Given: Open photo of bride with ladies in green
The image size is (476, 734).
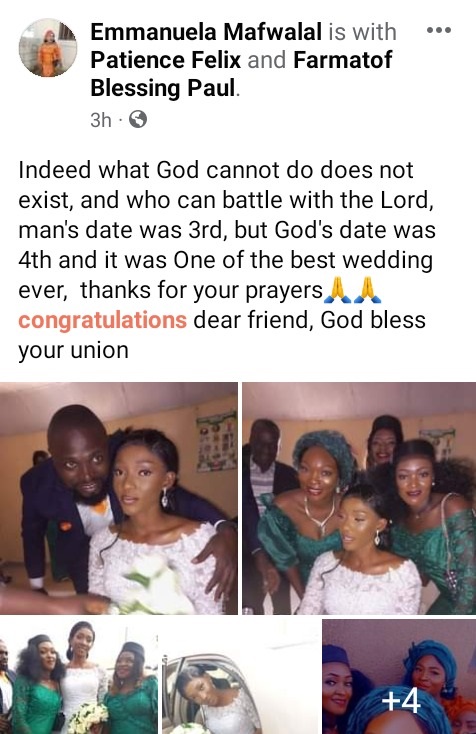Looking at the screenshot, I should point(359,498).
